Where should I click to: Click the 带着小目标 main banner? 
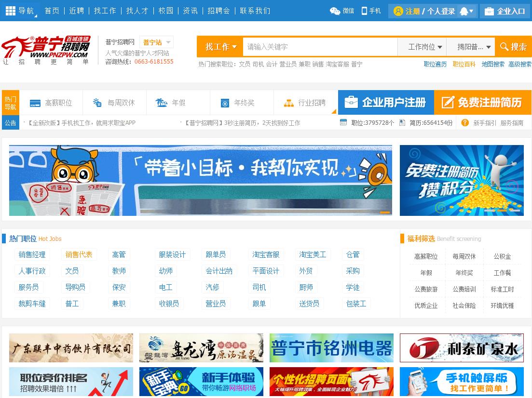(x=201, y=180)
